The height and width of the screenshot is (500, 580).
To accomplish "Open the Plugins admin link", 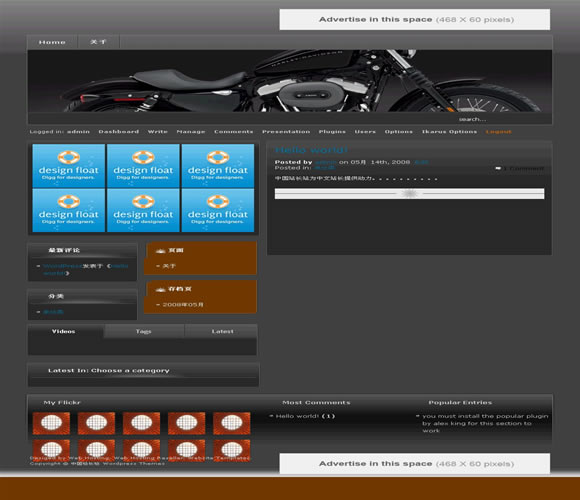I will click(x=332, y=132).
